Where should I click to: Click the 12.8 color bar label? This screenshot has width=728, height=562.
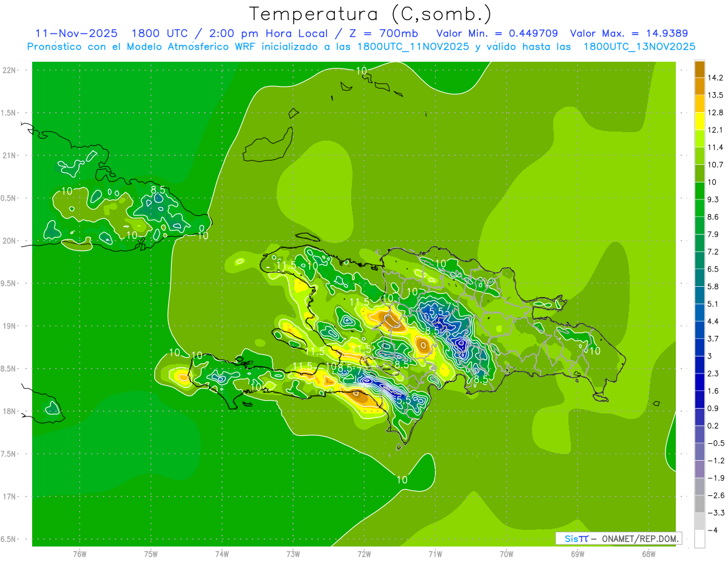(715, 113)
